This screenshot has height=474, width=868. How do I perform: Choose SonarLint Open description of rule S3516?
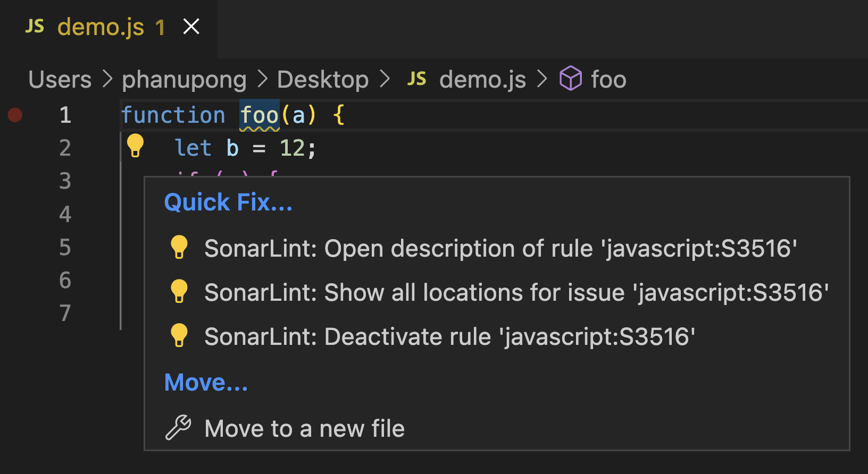(x=496, y=248)
